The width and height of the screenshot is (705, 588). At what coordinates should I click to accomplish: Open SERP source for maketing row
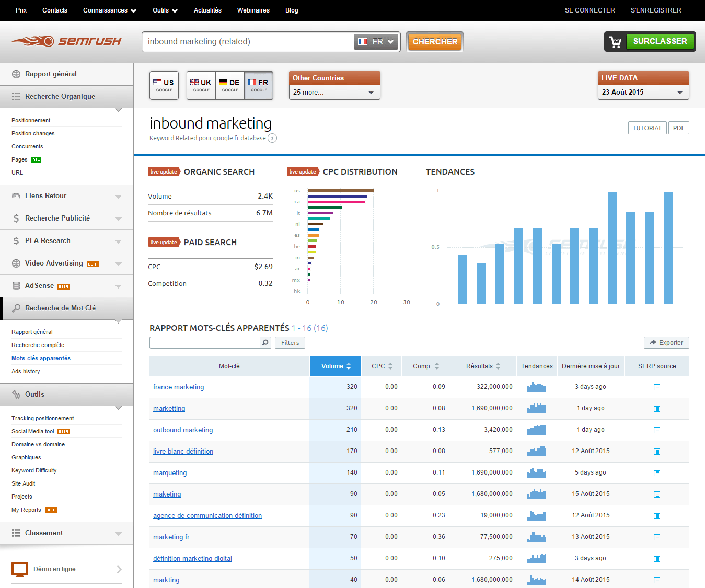pos(657,494)
